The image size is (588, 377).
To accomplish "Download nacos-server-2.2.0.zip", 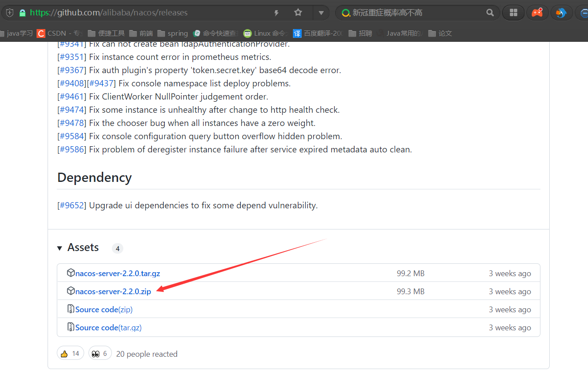I will click(113, 292).
